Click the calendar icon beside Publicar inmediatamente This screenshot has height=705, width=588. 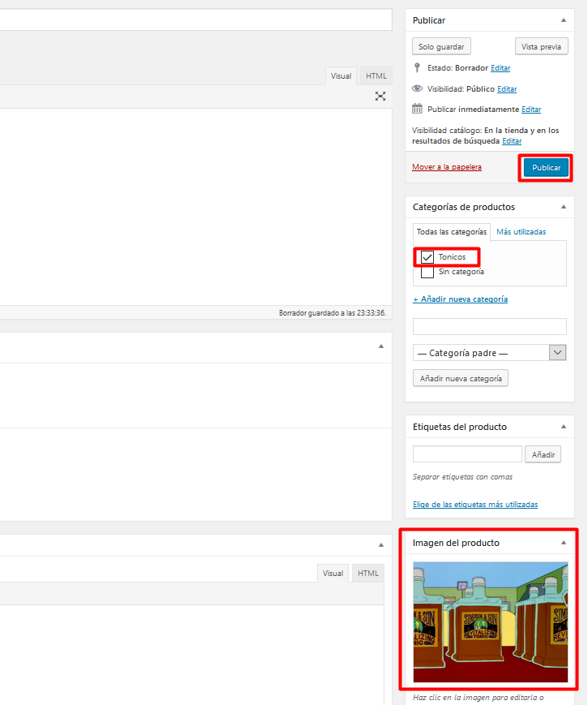(417, 109)
